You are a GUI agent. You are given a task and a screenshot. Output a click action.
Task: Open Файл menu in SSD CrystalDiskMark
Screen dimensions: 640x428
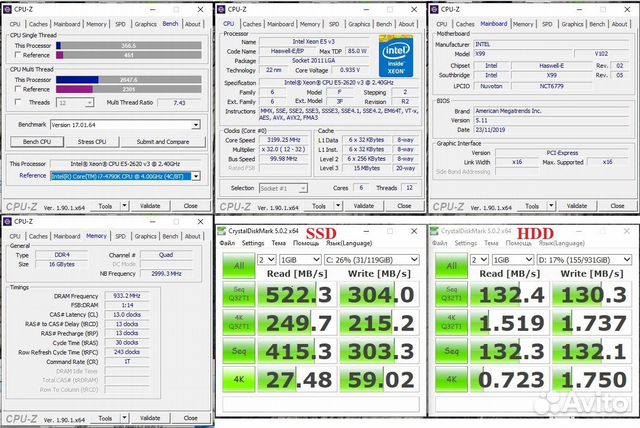(x=227, y=243)
